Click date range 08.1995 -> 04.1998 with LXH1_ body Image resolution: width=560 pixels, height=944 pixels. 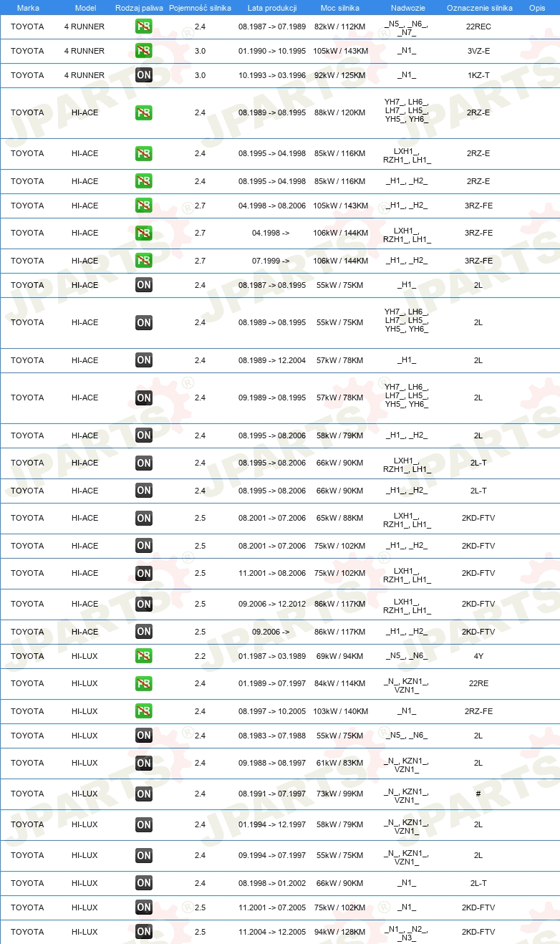272,153
